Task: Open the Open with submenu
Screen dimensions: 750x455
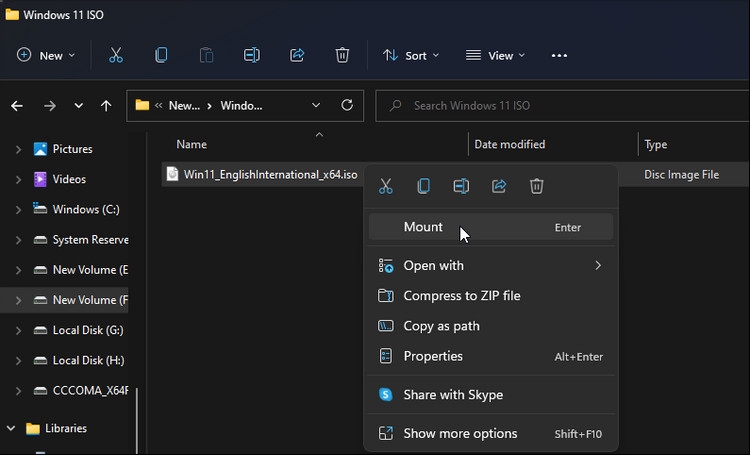Action: pyautogui.click(x=491, y=266)
